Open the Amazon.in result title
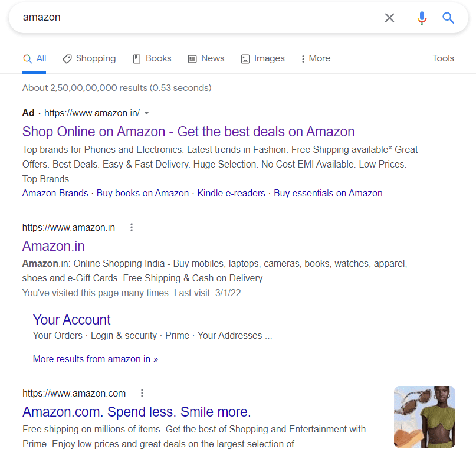 tap(54, 245)
